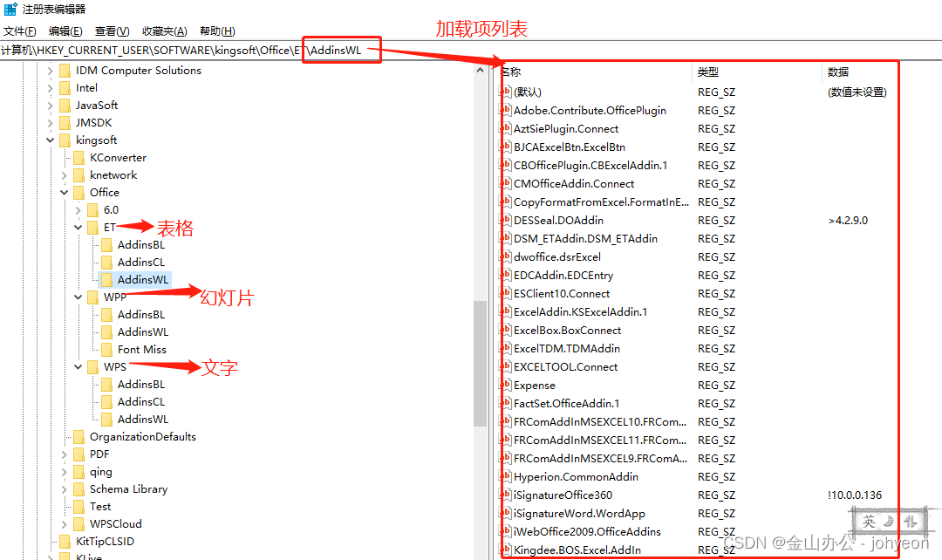Viewport: 942px width, 560px height.
Task: Click the tree pane scroll up arrow
Action: (480, 71)
